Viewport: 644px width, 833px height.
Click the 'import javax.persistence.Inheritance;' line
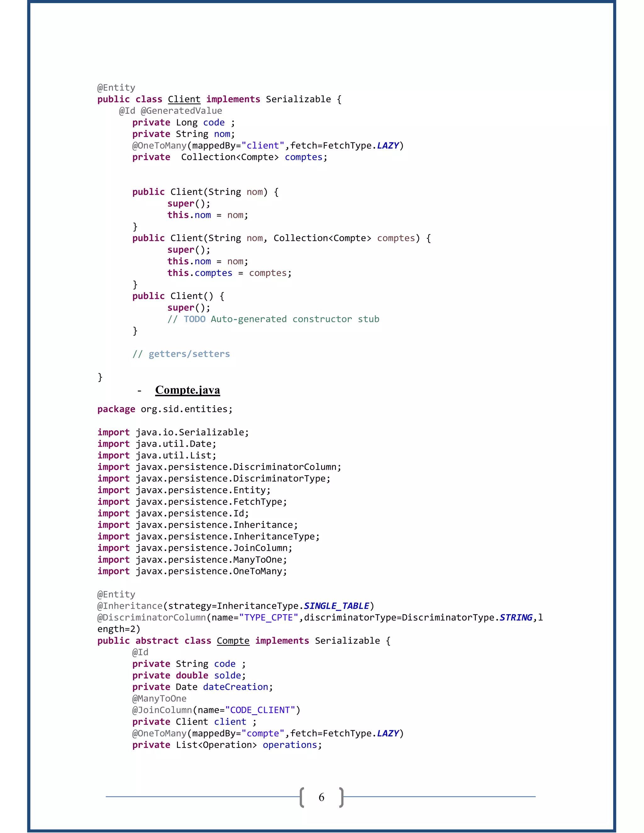click(x=197, y=525)
